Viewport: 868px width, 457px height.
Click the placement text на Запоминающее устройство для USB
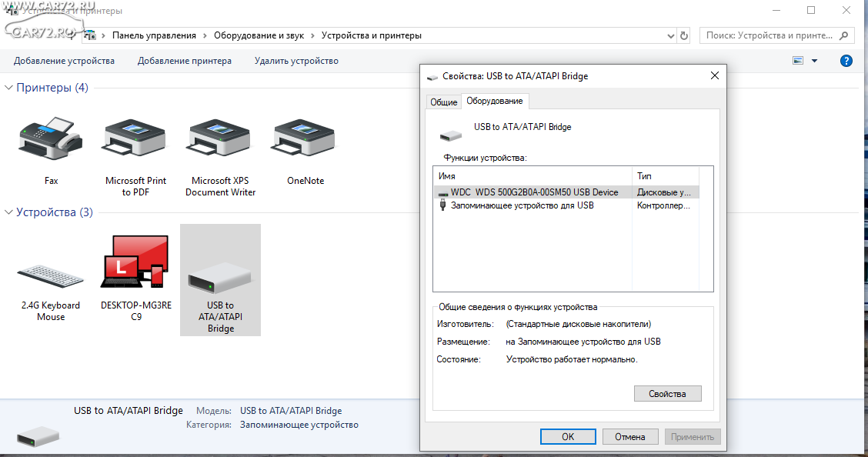(583, 342)
